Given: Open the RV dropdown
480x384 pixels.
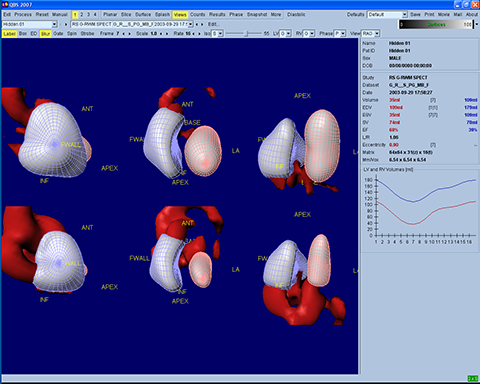Looking at the screenshot, I should click(x=309, y=34).
